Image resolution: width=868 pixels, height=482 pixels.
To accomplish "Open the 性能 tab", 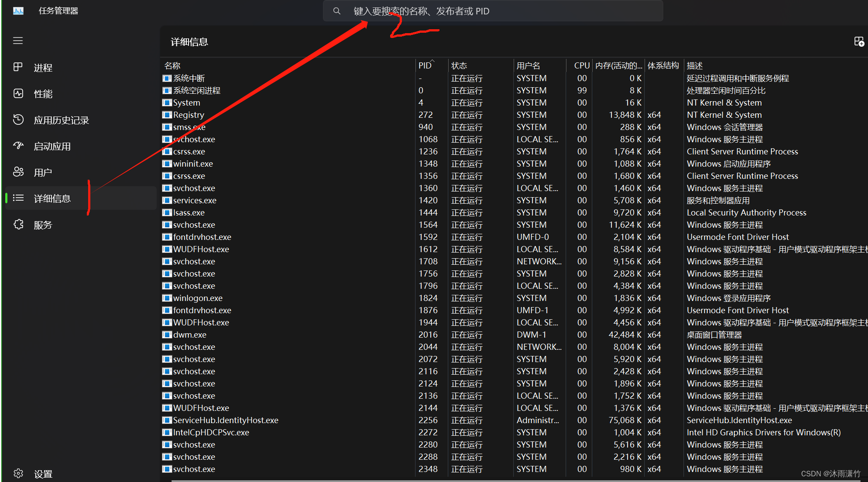I will tap(81, 94).
